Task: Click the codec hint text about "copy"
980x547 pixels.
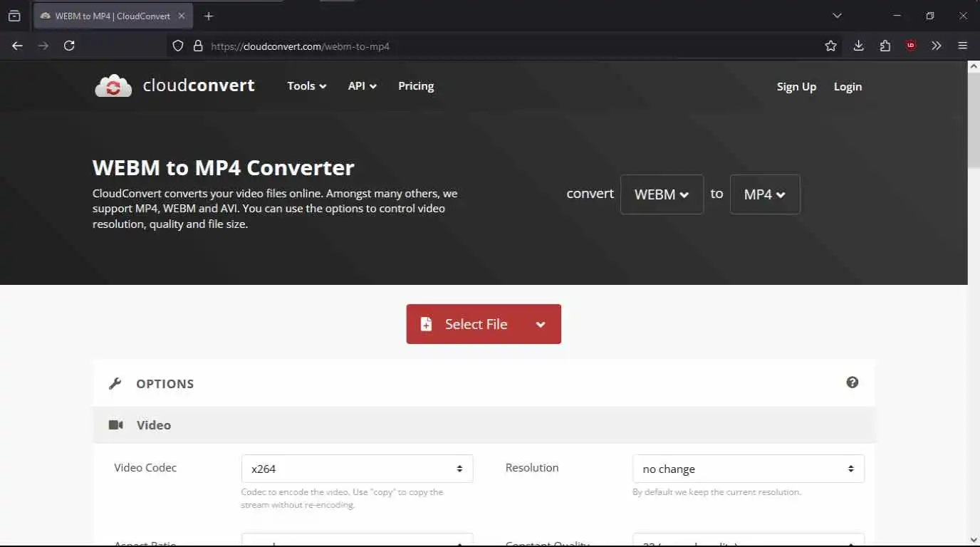Action: (343, 499)
